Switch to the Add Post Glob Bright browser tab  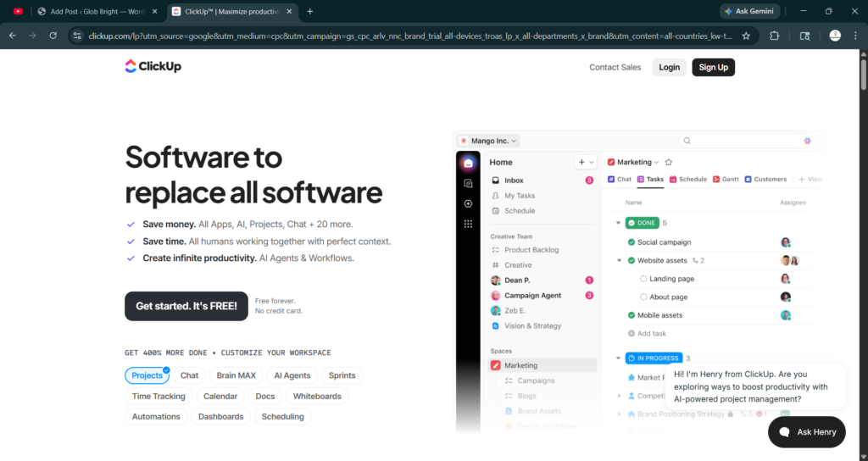(x=92, y=11)
